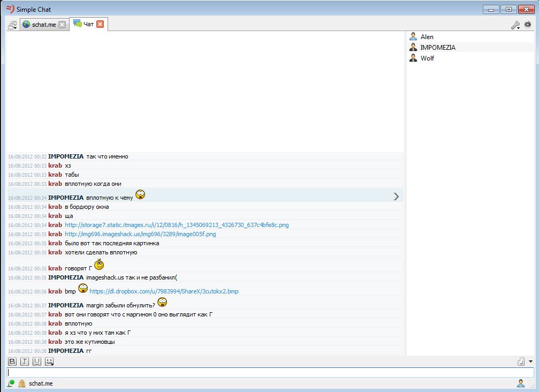Screen dimensions: 539x392
Task: Click the sound notification icon
Action: (529, 25)
